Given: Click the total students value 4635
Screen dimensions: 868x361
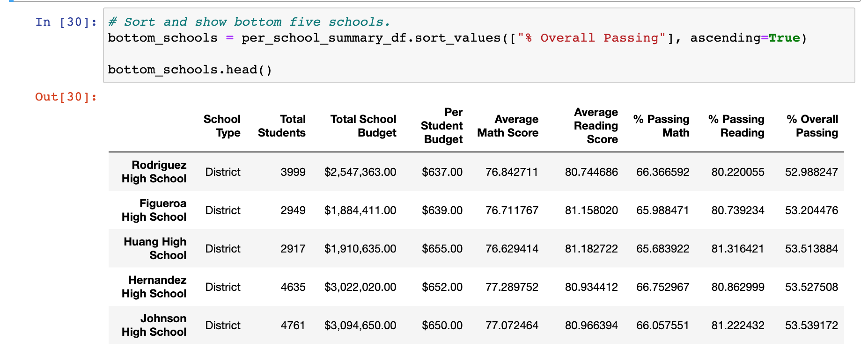Looking at the screenshot, I should (x=293, y=287).
